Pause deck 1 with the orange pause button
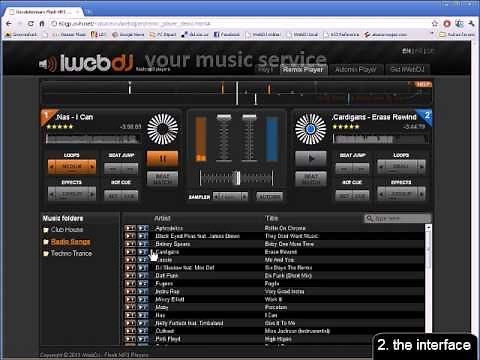Screen dimensions: 480x360 (162, 159)
